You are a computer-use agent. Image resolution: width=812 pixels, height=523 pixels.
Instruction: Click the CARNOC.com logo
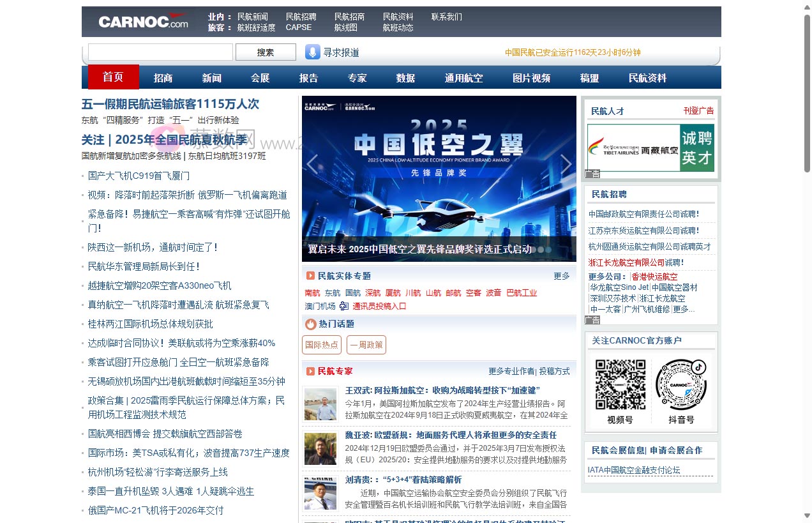(142, 20)
